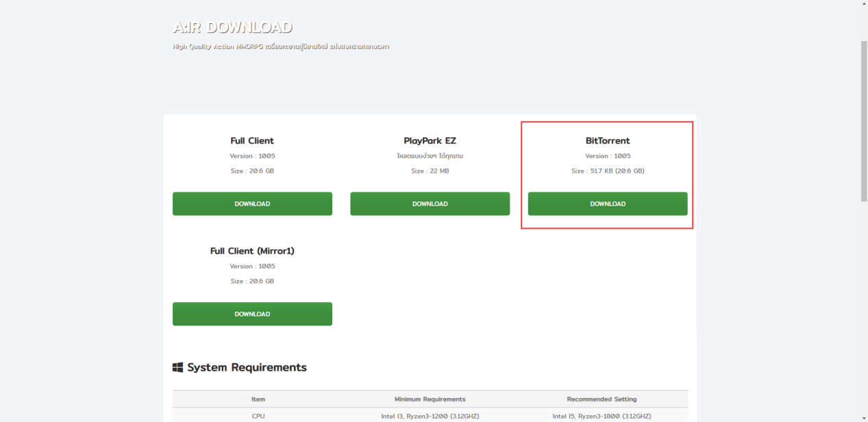The image size is (868, 422).
Task: Download Full Client (Mirror1)
Action: [252, 314]
